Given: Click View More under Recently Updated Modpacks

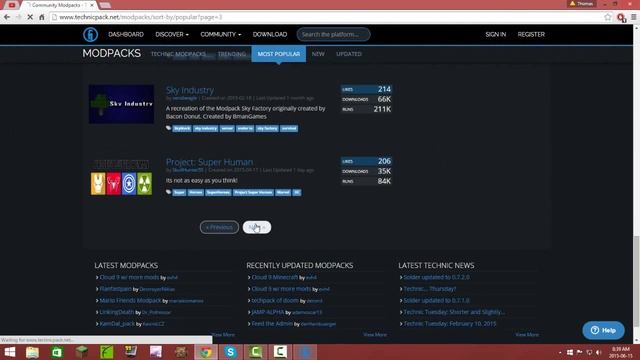Looking at the screenshot, I should tap(375, 334).
